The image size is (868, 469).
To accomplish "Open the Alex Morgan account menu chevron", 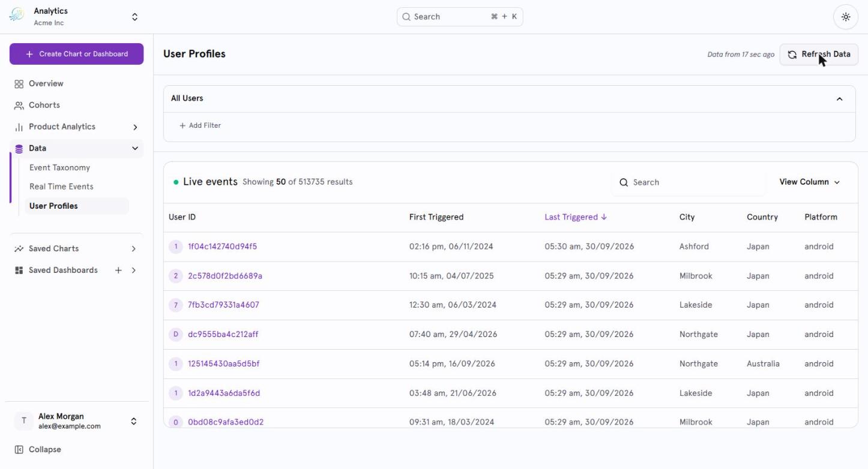I will [134, 421].
